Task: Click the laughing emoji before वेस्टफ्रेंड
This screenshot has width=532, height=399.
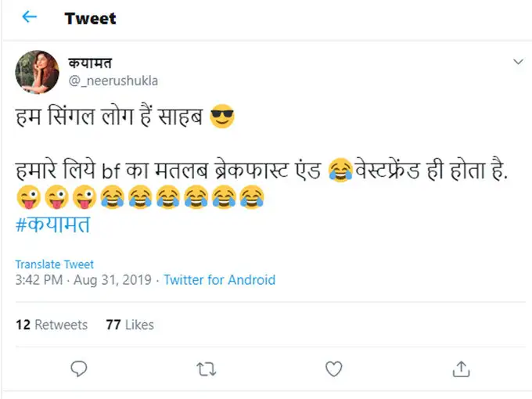Action: click(x=340, y=170)
